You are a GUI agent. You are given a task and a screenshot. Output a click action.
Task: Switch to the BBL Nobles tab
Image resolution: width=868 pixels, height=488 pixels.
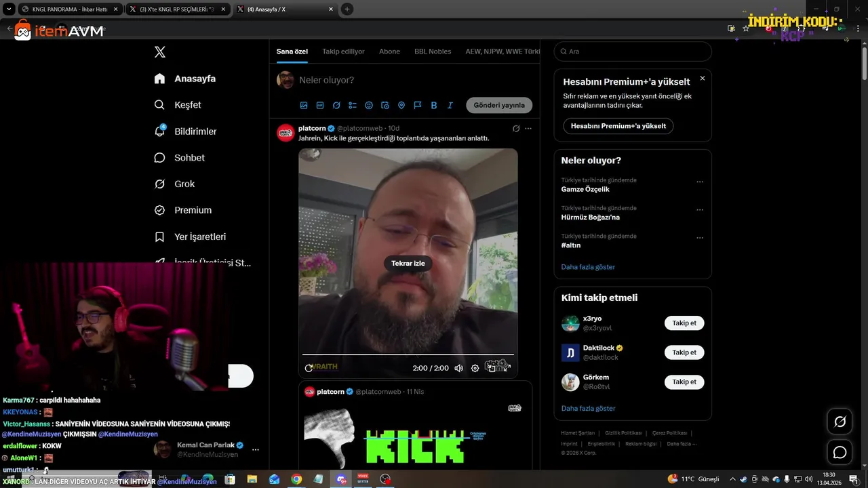pos(433,52)
